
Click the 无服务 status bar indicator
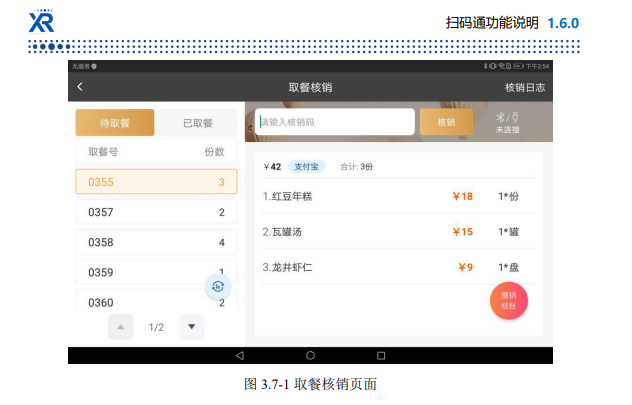coord(81,66)
